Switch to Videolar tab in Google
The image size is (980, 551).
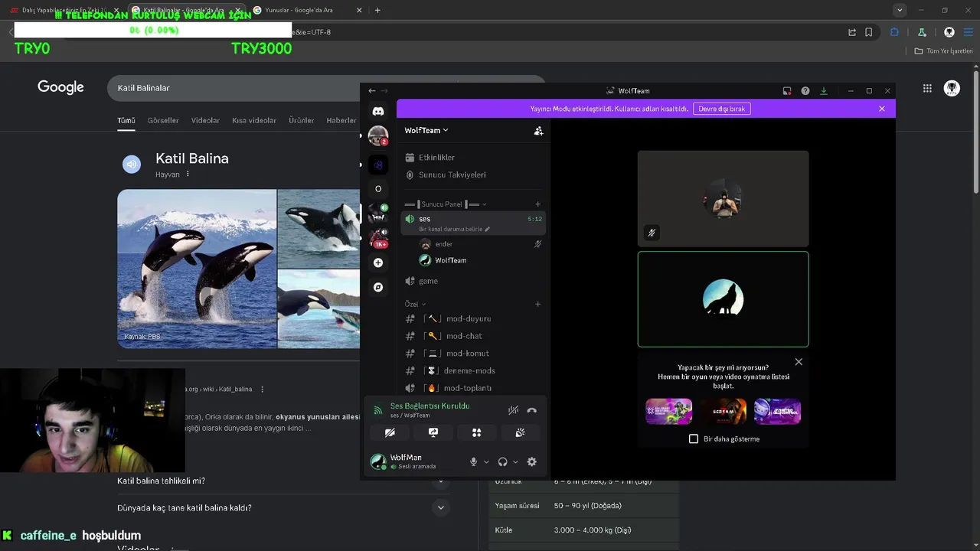(205, 120)
